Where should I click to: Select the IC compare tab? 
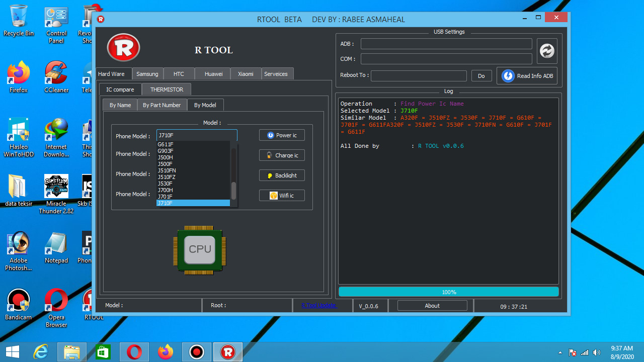point(120,89)
